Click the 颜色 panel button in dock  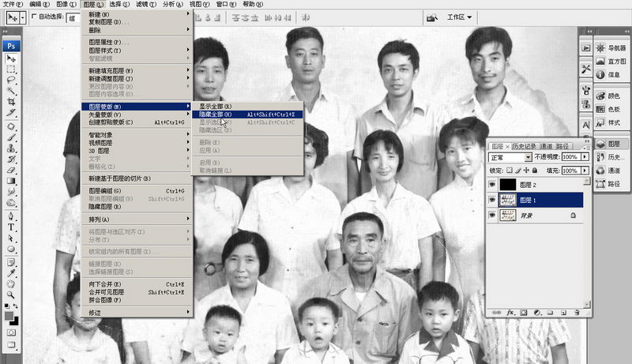(x=610, y=96)
